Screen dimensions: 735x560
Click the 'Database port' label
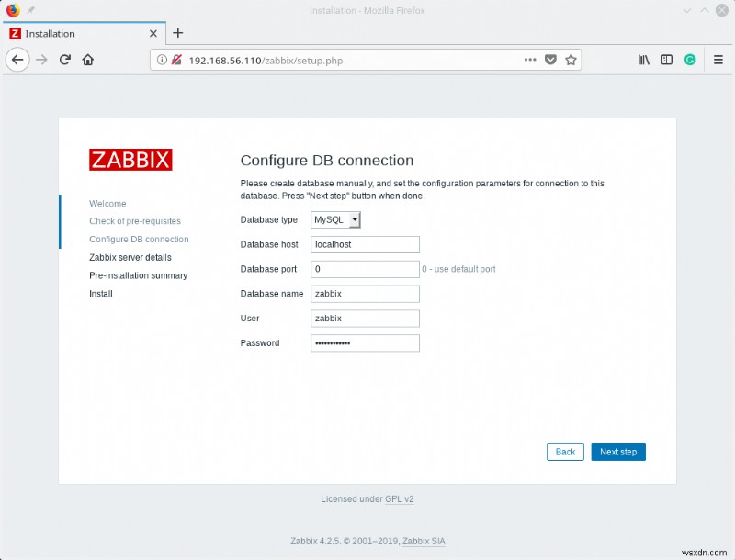point(268,269)
